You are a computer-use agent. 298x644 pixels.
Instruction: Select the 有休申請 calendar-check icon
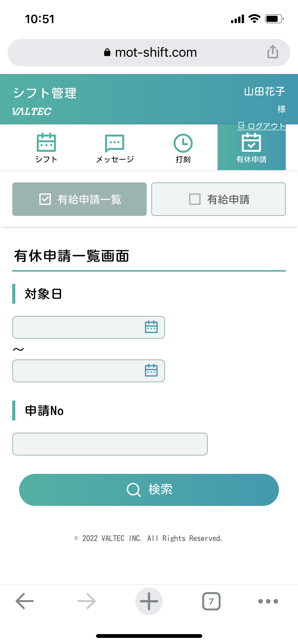coord(251,143)
